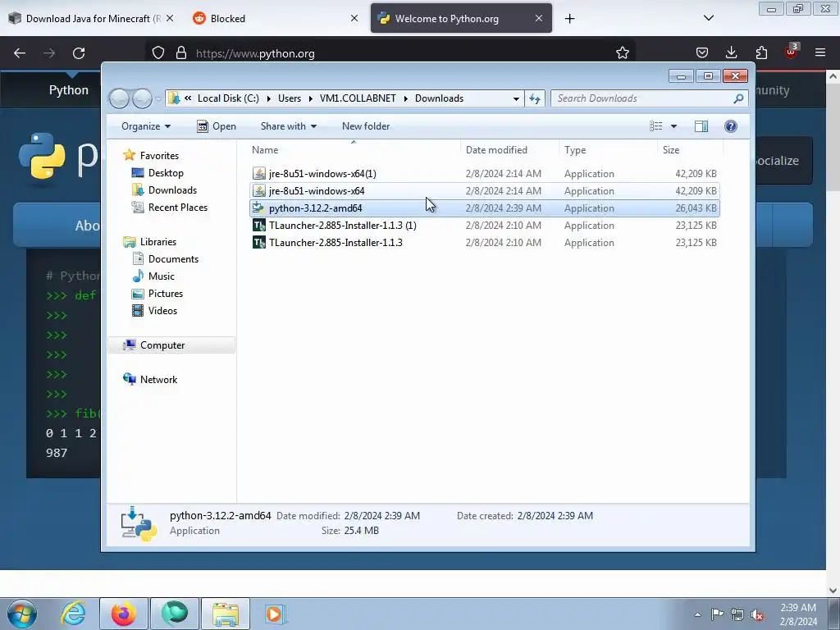Open Downloads in navigation pane
The width and height of the screenshot is (840, 630).
click(172, 190)
